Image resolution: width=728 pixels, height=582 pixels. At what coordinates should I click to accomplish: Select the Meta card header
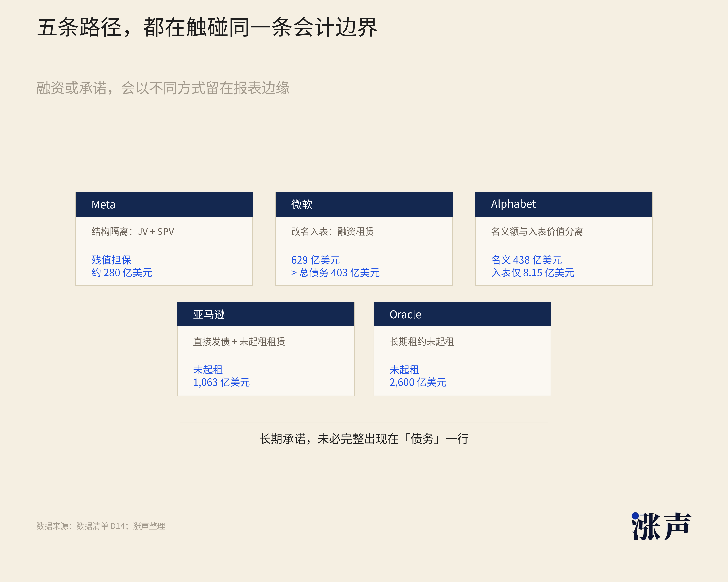coord(164,204)
